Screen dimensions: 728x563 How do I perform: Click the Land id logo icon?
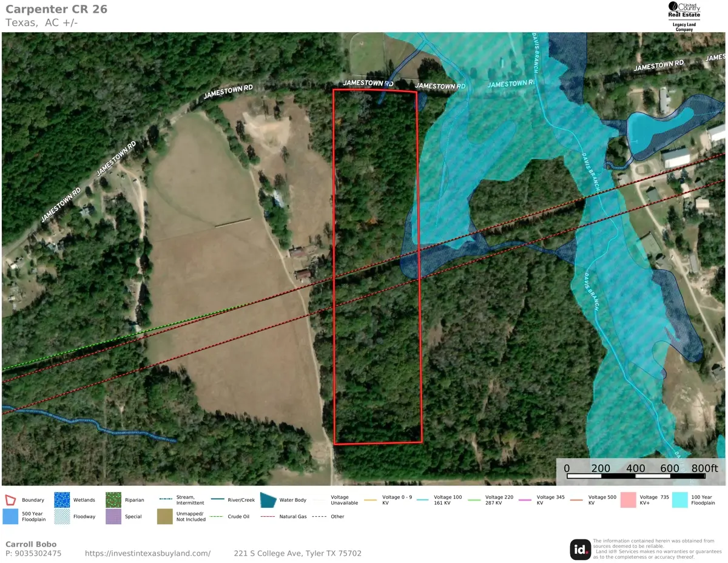(580, 549)
